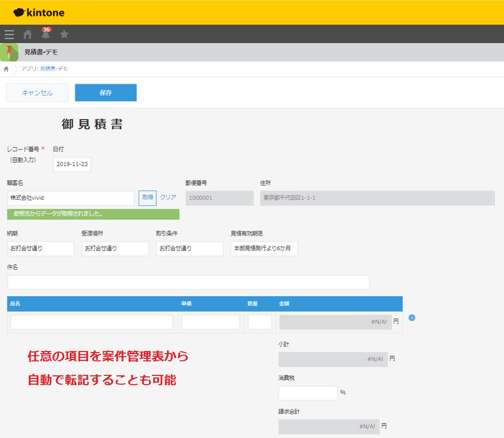Click the 日付 date field showing 2019-11-23
This screenshot has width=504, height=438.
(x=71, y=164)
